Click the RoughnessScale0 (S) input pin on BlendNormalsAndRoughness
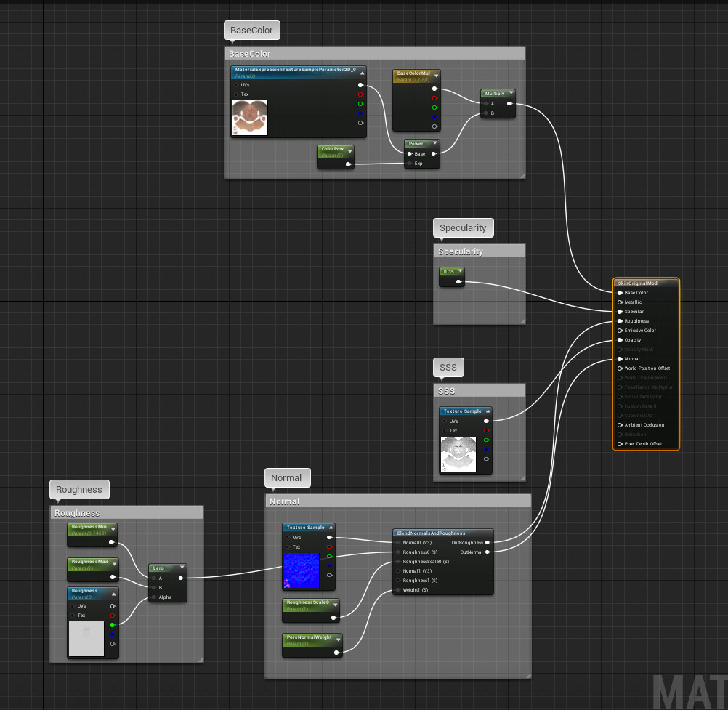The image size is (728, 710). point(398,562)
